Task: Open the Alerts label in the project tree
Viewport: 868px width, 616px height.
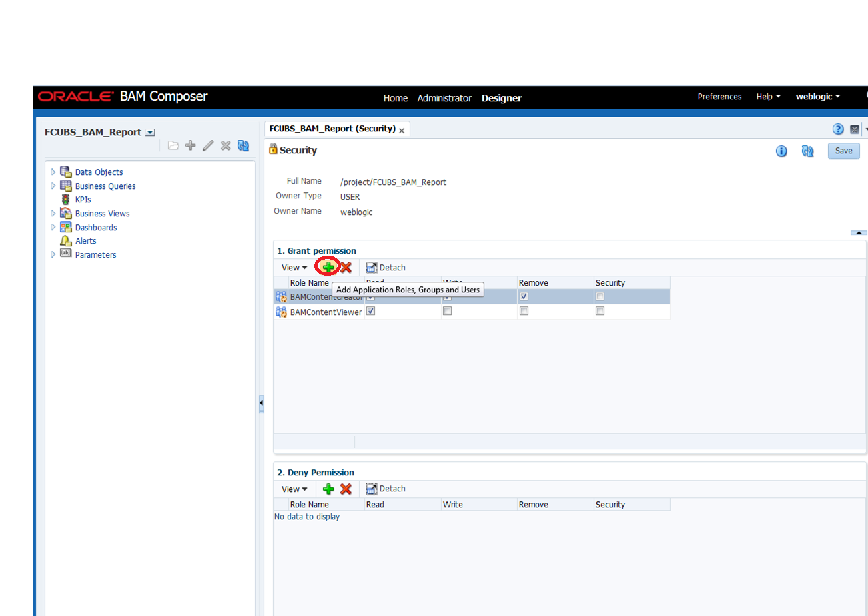Action: click(x=85, y=241)
